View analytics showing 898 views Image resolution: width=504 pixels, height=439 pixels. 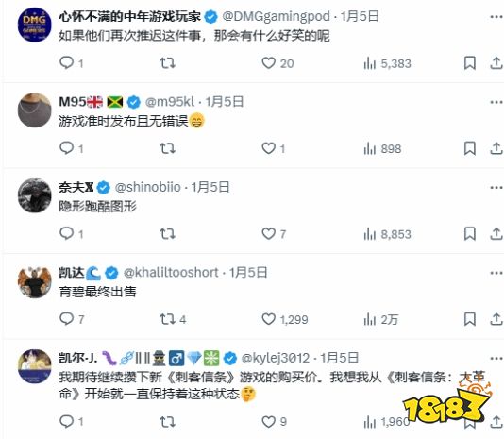click(382, 148)
